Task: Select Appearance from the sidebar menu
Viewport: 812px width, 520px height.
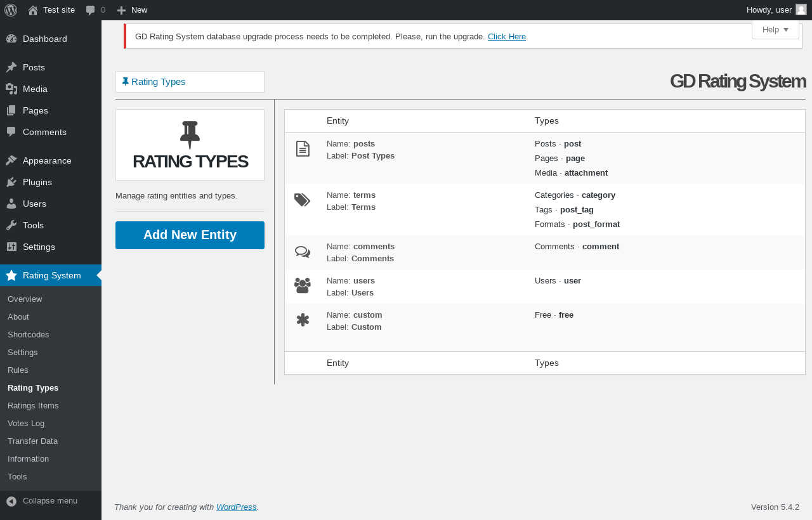Action: (x=46, y=160)
